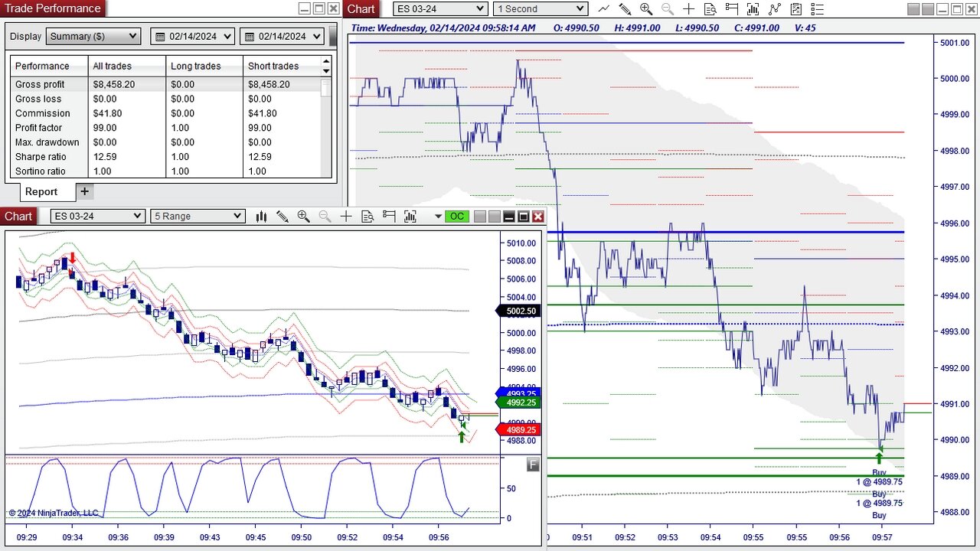Screen dimensions: 980x551
Task: Click the Chart title tab of 1 Second chart
Action: pos(361,9)
